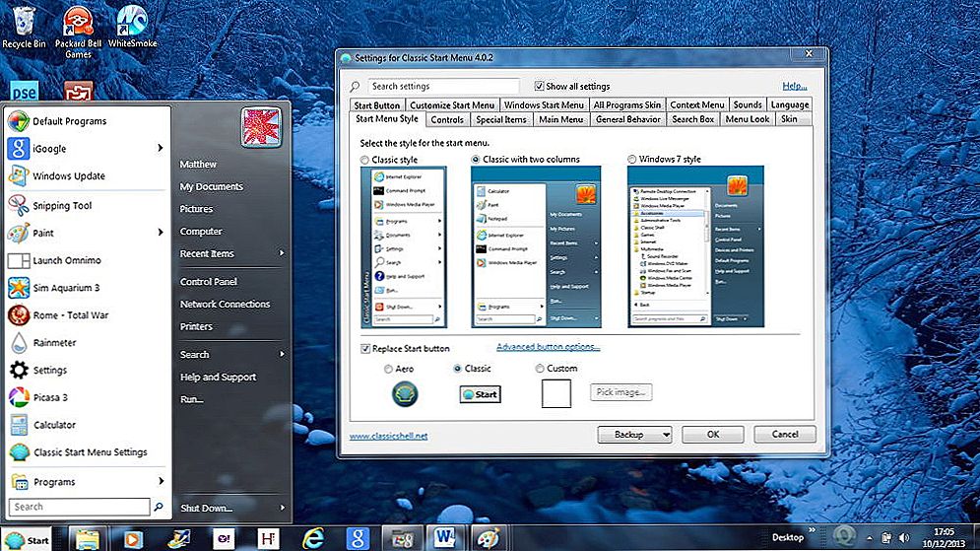Open the Help link
The height and width of the screenshot is (551, 980).
coord(795,87)
